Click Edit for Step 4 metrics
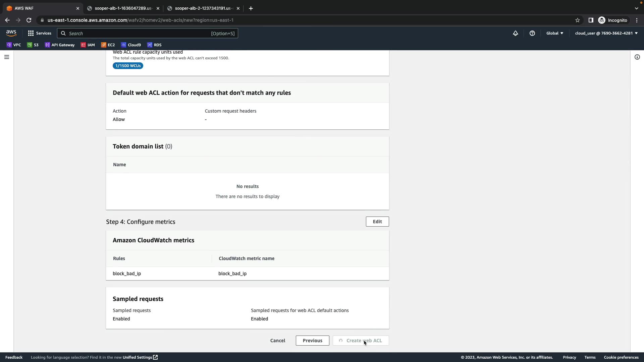Viewport: 644px width, 362px height. point(377,222)
